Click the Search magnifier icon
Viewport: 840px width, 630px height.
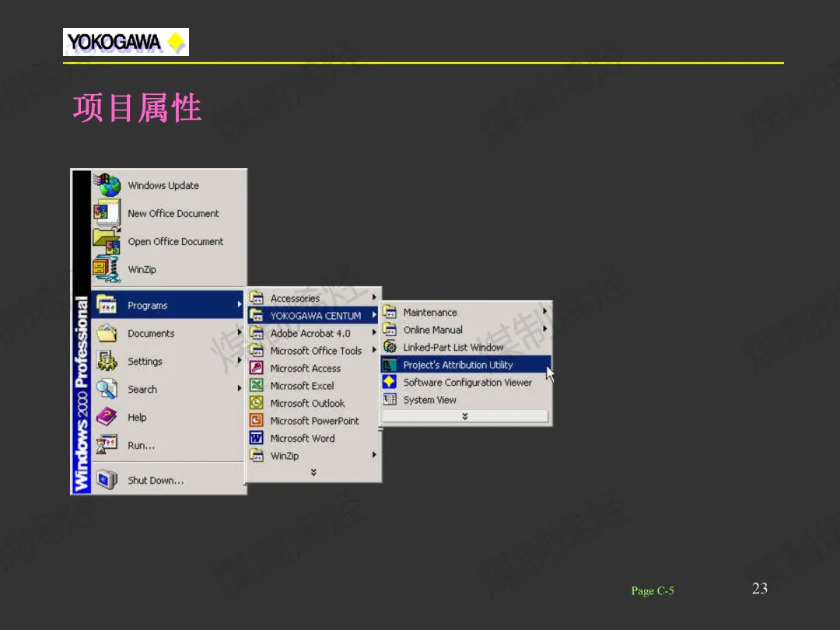pyautogui.click(x=107, y=389)
